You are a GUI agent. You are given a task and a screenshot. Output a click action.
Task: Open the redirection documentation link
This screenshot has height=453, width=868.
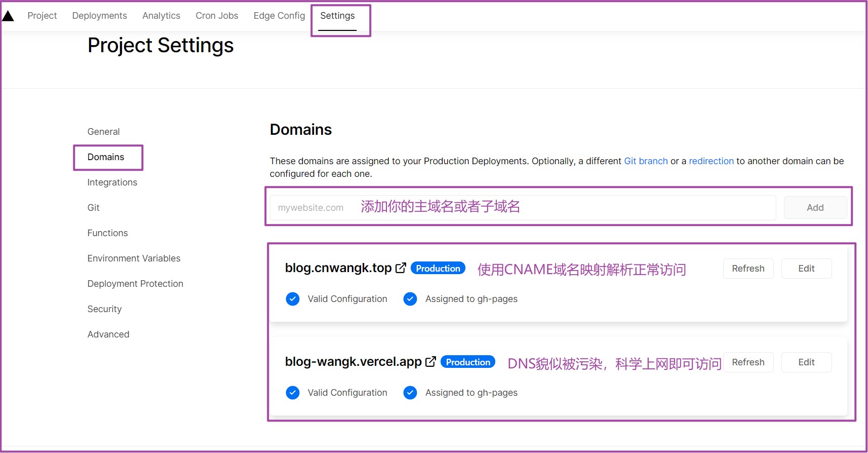[x=711, y=161]
